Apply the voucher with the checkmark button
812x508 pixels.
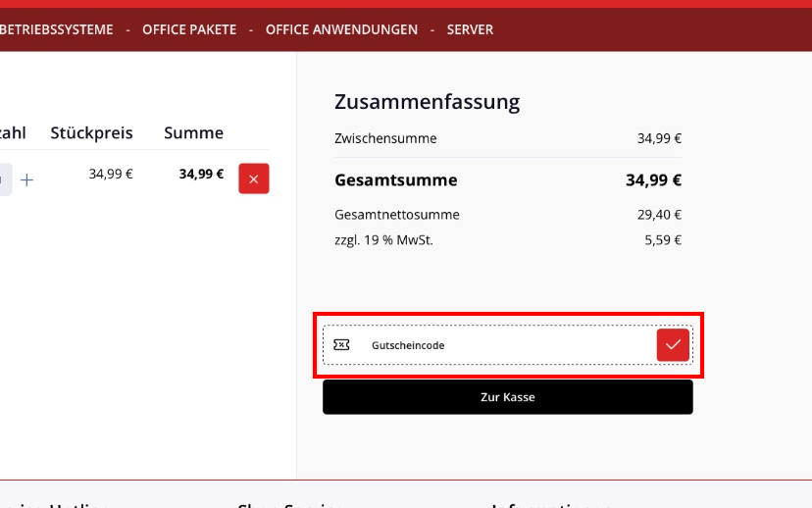(673, 345)
